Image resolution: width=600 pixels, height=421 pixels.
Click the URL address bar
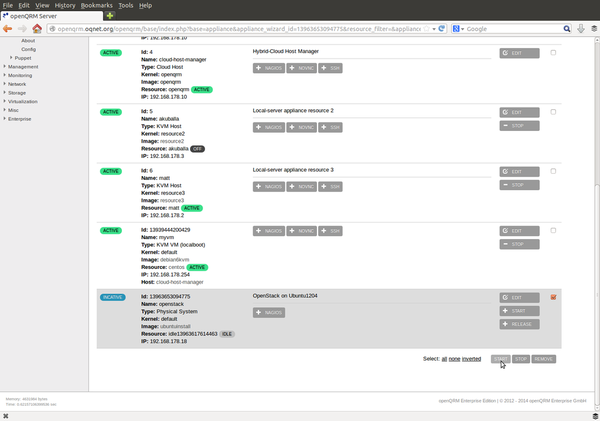point(239,29)
